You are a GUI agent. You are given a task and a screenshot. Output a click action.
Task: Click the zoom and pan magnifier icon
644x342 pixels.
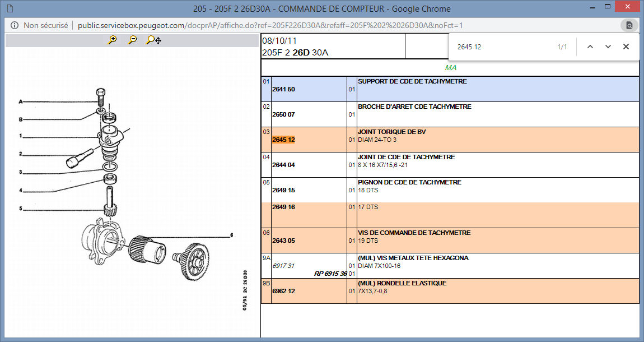click(153, 40)
